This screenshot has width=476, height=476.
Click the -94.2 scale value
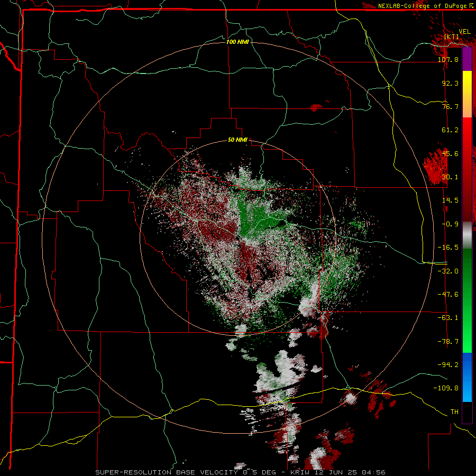pyautogui.click(x=448, y=364)
